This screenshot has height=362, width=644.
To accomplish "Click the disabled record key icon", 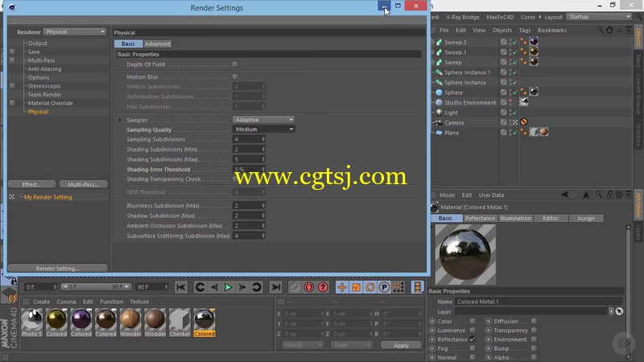I will [295, 287].
